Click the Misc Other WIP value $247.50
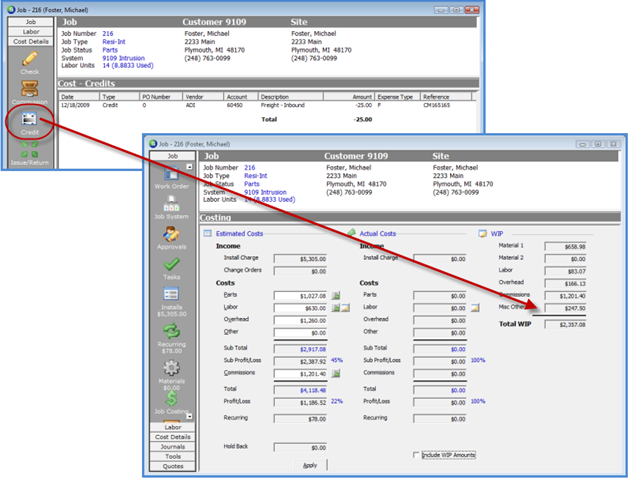628x478 pixels. [565, 309]
